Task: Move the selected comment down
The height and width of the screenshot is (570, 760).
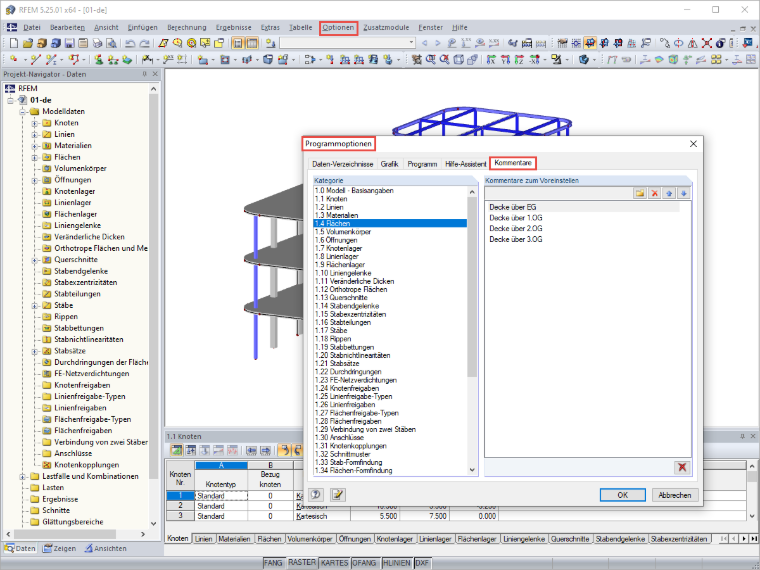Action: pos(683,193)
